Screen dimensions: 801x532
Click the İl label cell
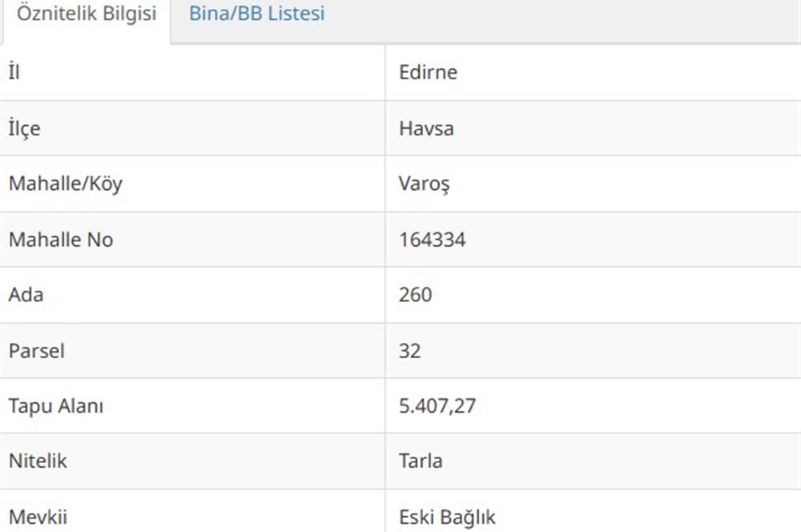tap(192, 72)
